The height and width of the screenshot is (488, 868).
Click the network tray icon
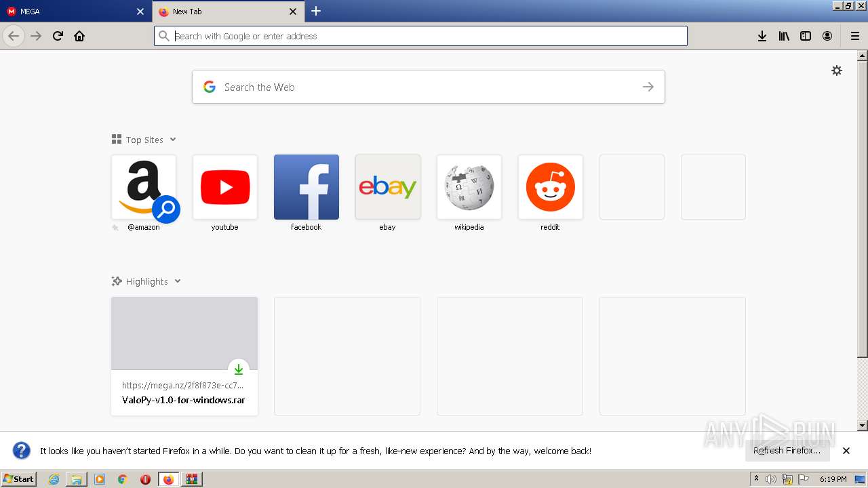(787, 479)
